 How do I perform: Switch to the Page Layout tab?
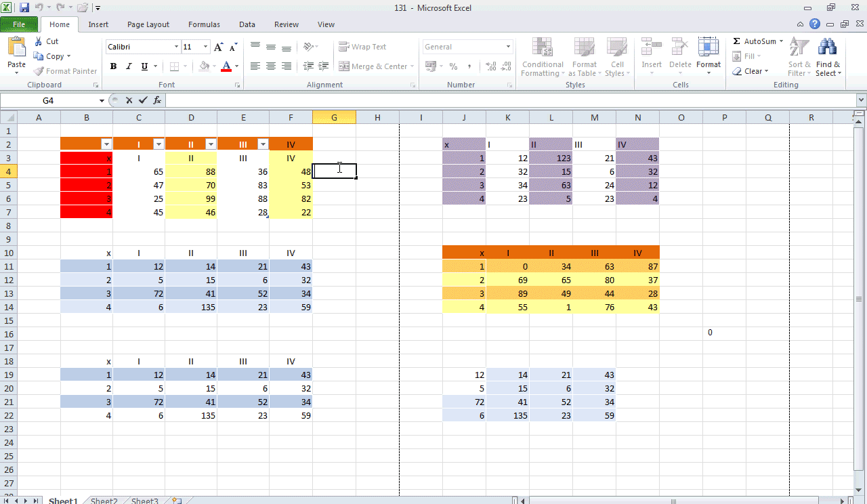click(148, 24)
